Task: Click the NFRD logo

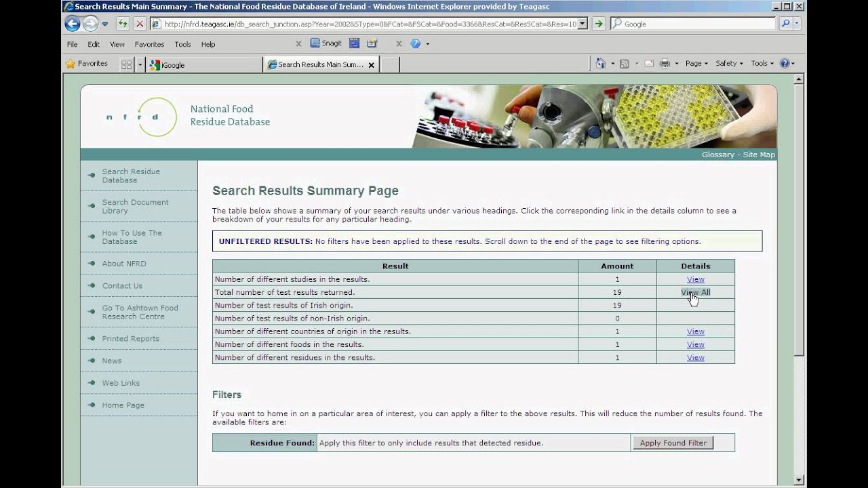Action: (x=142, y=117)
